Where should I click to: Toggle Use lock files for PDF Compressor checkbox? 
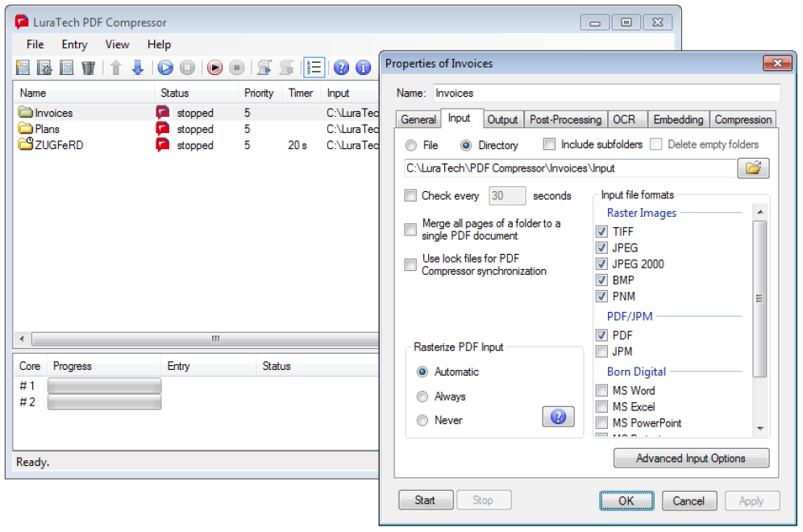(x=410, y=264)
